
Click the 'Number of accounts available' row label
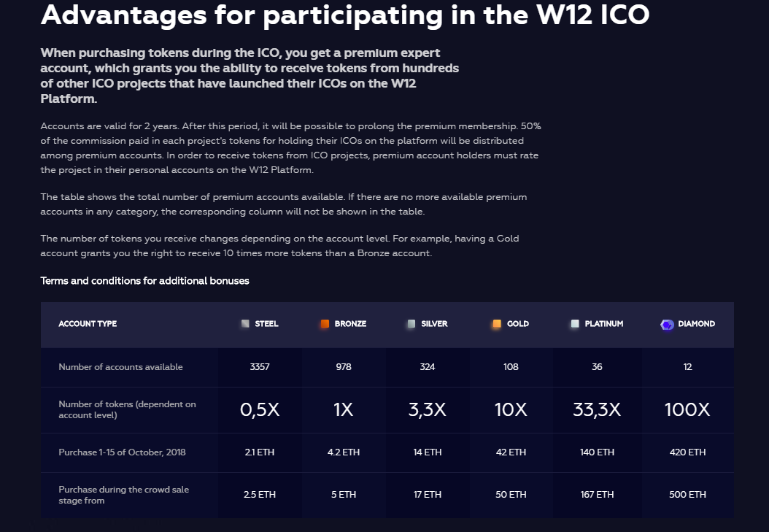120,367
